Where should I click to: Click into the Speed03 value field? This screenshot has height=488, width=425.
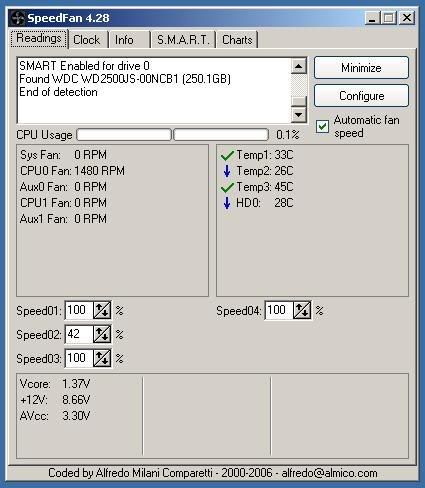pos(79,358)
